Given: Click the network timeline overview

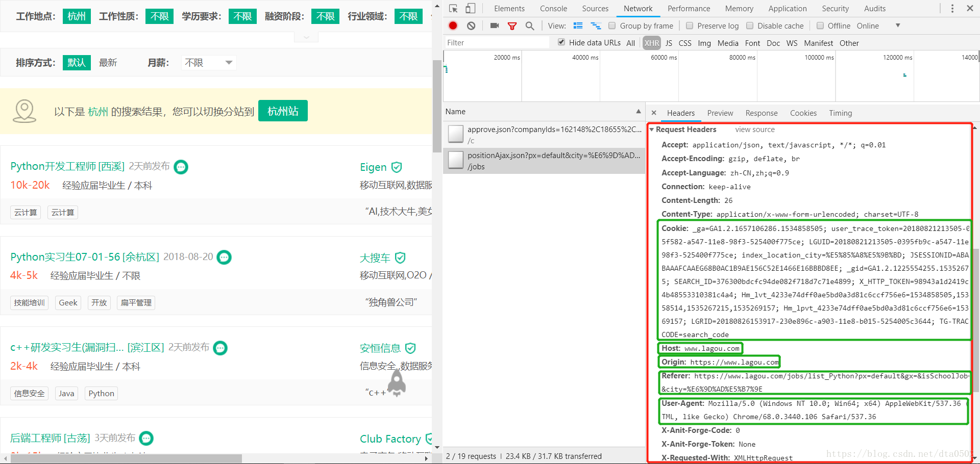Looking at the screenshot, I should (x=711, y=76).
